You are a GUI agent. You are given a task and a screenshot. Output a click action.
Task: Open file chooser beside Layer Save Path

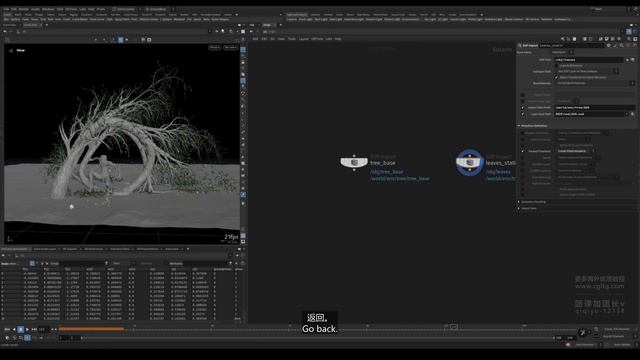[x=633, y=114]
